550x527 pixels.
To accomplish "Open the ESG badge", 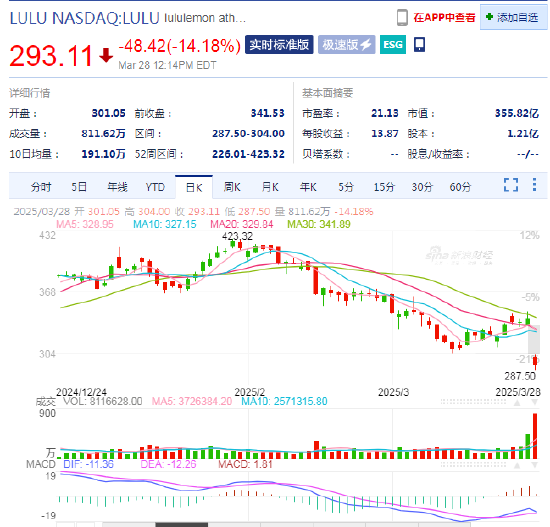I will click(x=393, y=45).
